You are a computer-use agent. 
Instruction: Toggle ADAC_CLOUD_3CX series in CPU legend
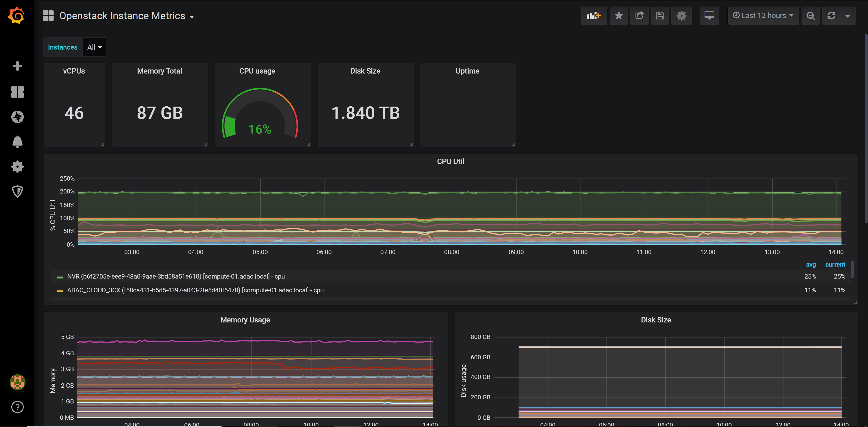pyautogui.click(x=195, y=290)
